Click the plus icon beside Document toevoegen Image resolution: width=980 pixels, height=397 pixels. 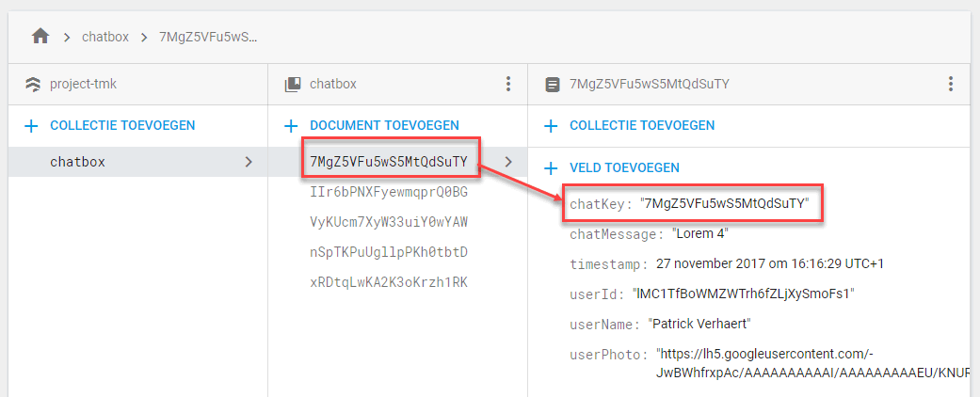[291, 125]
